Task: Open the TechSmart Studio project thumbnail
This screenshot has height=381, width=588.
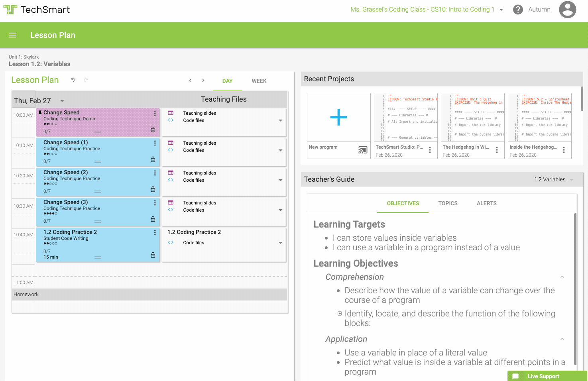Action: click(x=406, y=117)
